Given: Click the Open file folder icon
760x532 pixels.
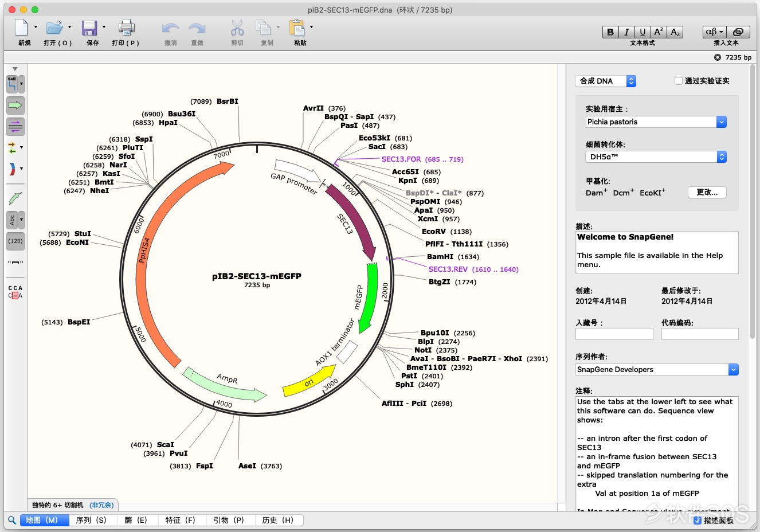Looking at the screenshot, I should coord(54,28).
